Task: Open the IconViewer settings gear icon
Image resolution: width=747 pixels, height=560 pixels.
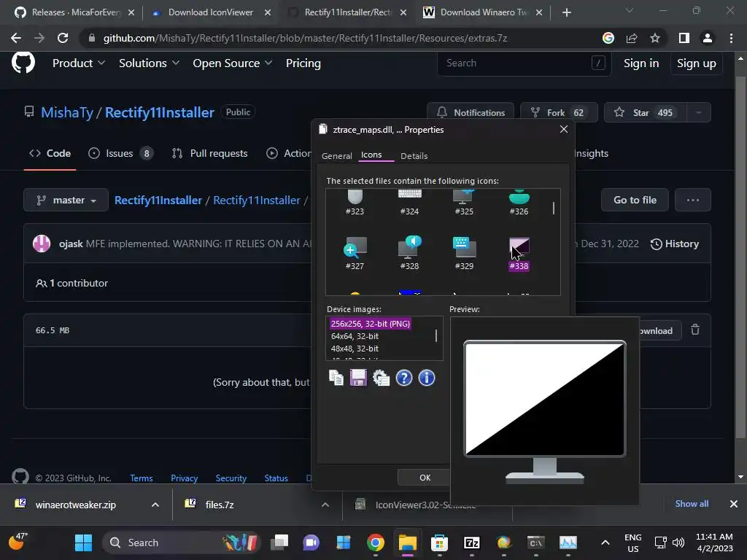Action: point(381,378)
